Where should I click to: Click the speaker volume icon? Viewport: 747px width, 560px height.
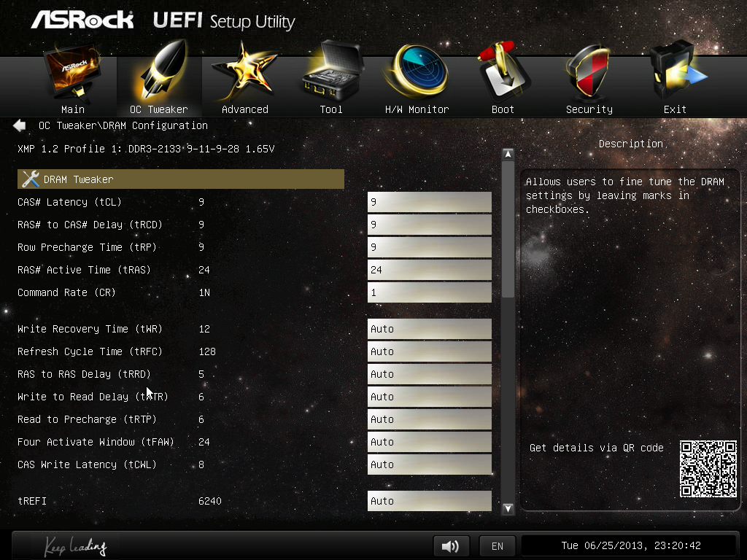[x=451, y=545]
